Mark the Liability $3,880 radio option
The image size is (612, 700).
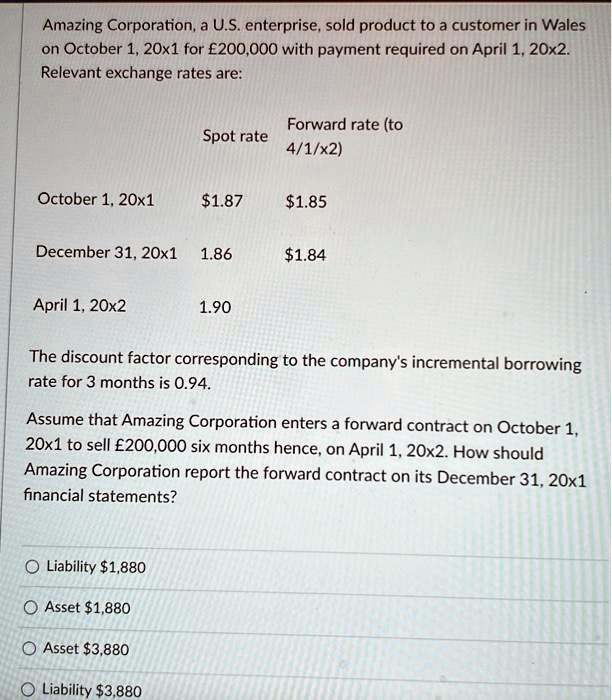(28, 690)
